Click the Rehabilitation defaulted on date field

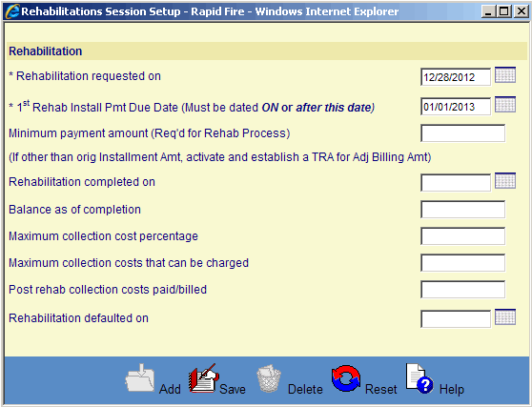click(x=456, y=319)
